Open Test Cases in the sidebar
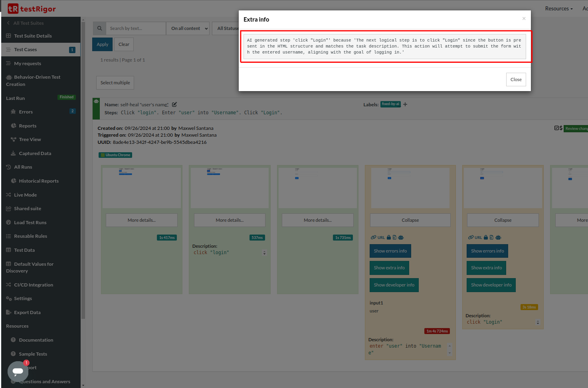The width and height of the screenshot is (588, 388). (x=26, y=50)
